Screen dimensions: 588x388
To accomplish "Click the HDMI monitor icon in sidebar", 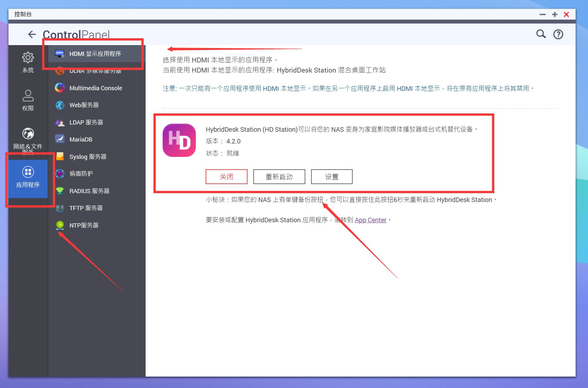I will tap(60, 54).
